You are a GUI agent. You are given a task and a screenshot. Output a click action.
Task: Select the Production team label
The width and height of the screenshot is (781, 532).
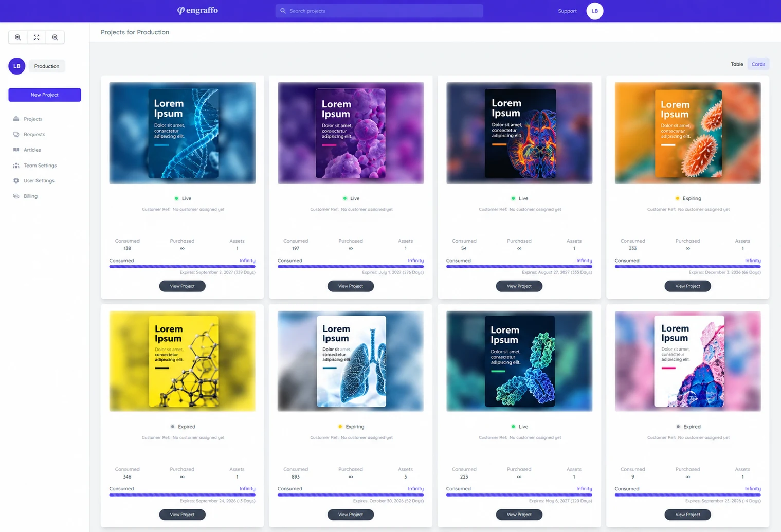pos(47,66)
